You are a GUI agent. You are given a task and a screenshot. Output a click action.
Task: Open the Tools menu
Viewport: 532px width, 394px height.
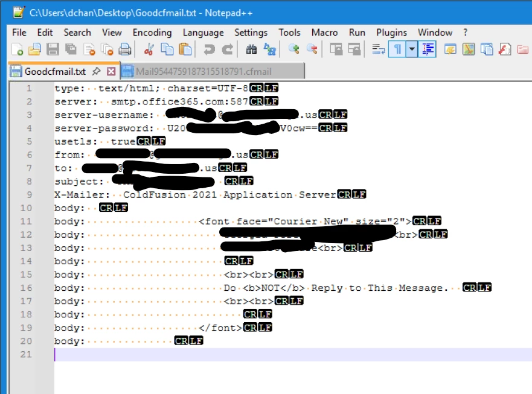tap(289, 33)
